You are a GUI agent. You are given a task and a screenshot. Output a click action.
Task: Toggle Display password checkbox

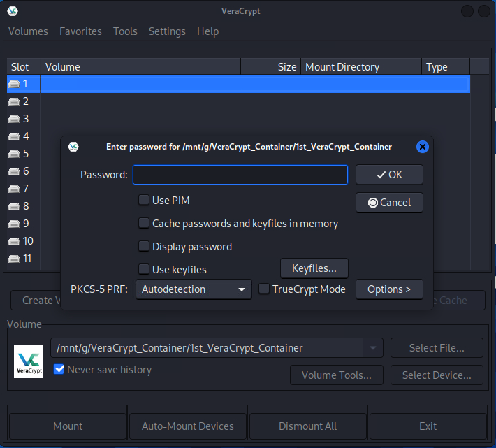pyautogui.click(x=144, y=247)
